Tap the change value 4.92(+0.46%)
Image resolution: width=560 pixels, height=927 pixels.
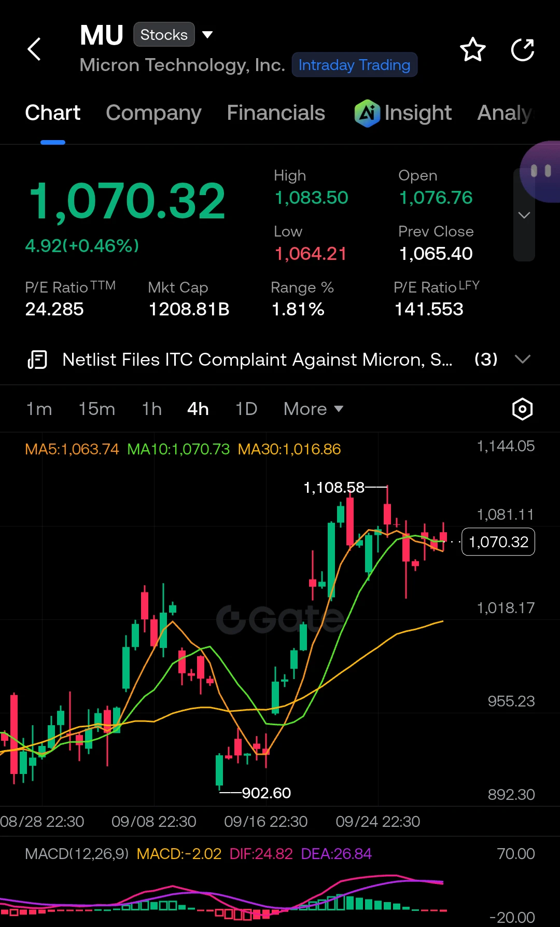[82, 246]
